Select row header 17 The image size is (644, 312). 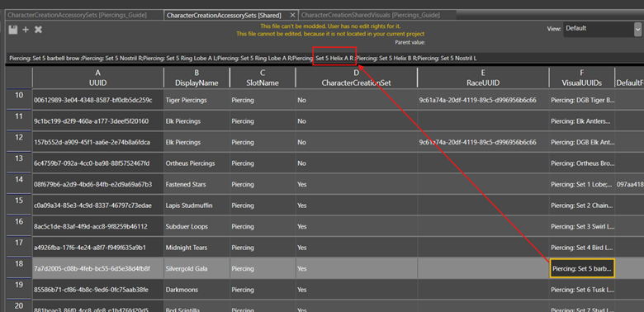coord(19,248)
